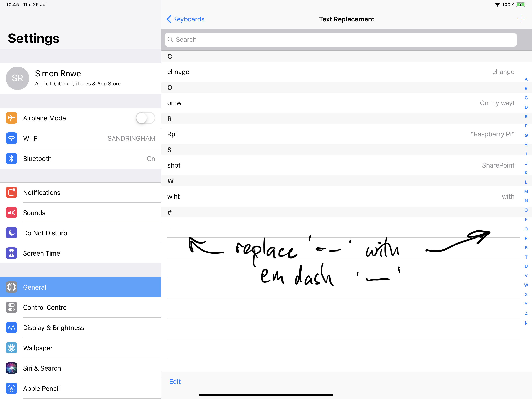Tap the Apple Pencil icon
Viewport: 532px width, 399px height.
pyautogui.click(x=11, y=388)
